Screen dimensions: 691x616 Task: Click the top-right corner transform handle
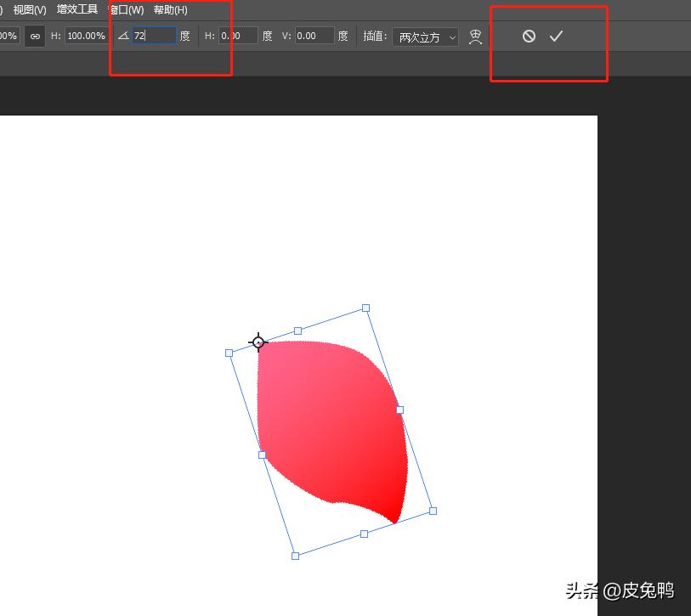[365, 308]
